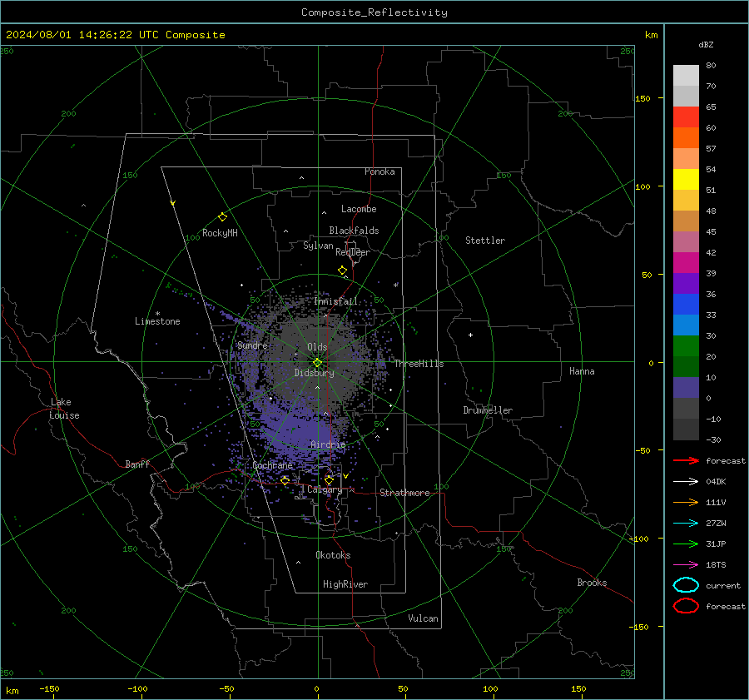Click the Calgary city label
The image size is (749, 700).
[325, 489]
